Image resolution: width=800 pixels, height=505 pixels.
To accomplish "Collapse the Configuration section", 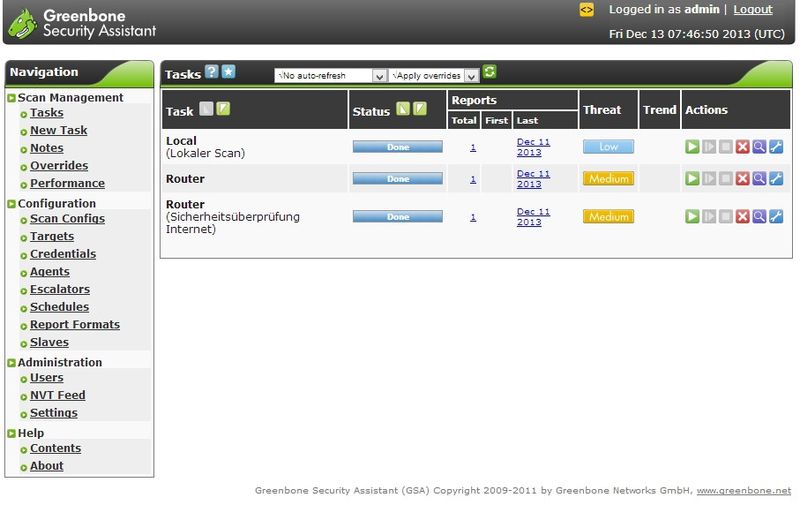I will point(11,204).
